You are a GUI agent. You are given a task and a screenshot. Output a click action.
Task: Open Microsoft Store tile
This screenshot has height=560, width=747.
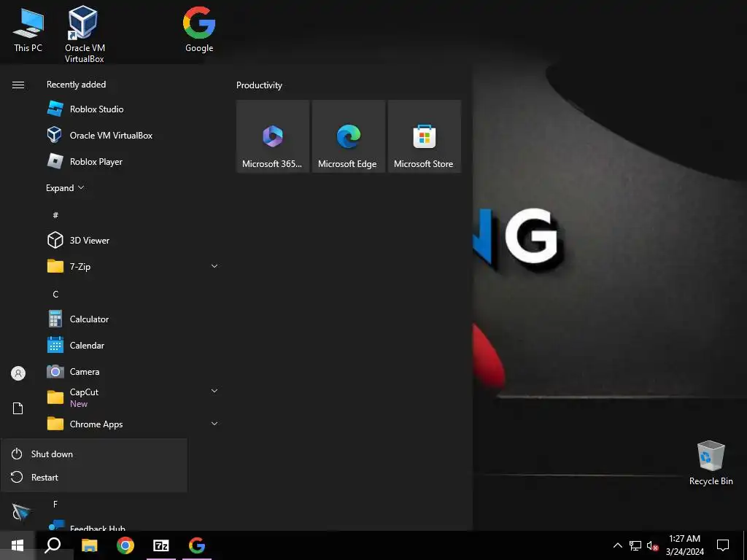click(424, 136)
